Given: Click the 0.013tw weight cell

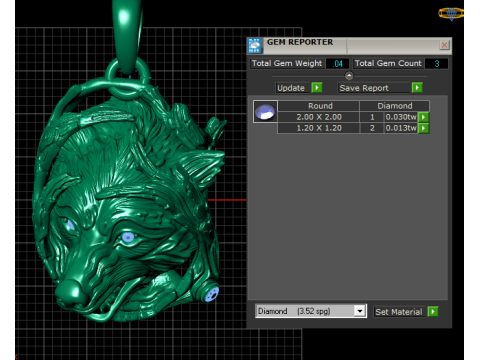Looking at the screenshot, I should [x=401, y=128].
